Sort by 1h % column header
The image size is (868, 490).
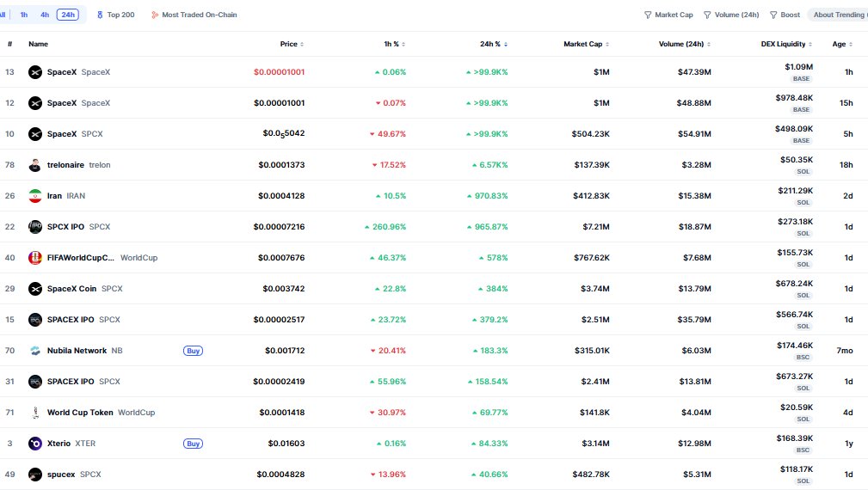pyautogui.click(x=395, y=44)
